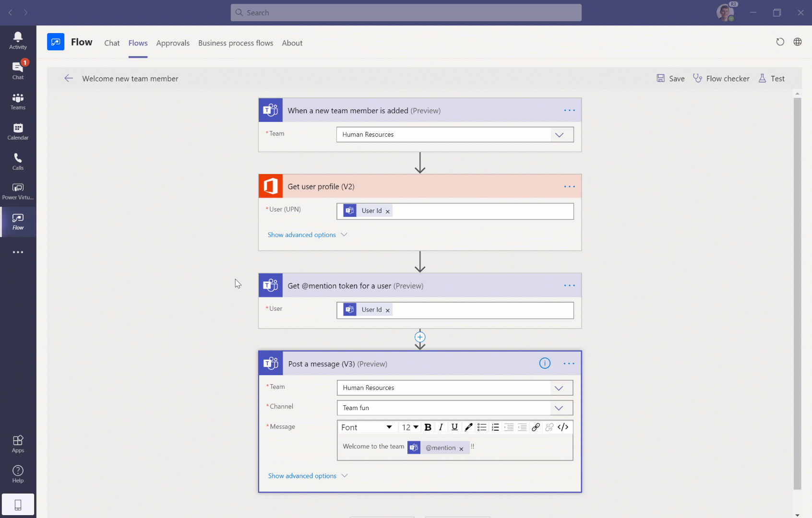Screen dimensions: 812x518
Task: Click the Calendar icon in sidebar
Action: (x=18, y=131)
